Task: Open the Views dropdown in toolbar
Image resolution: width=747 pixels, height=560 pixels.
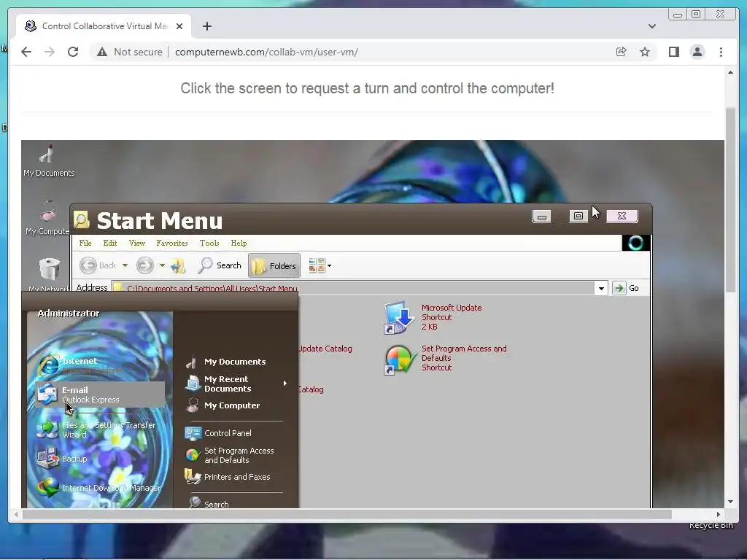Action: pos(320,265)
